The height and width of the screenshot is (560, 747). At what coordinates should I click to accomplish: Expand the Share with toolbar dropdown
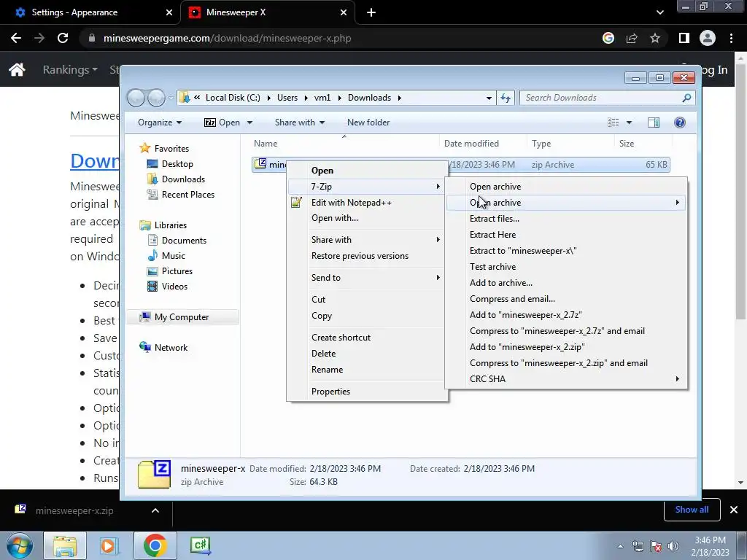(299, 122)
